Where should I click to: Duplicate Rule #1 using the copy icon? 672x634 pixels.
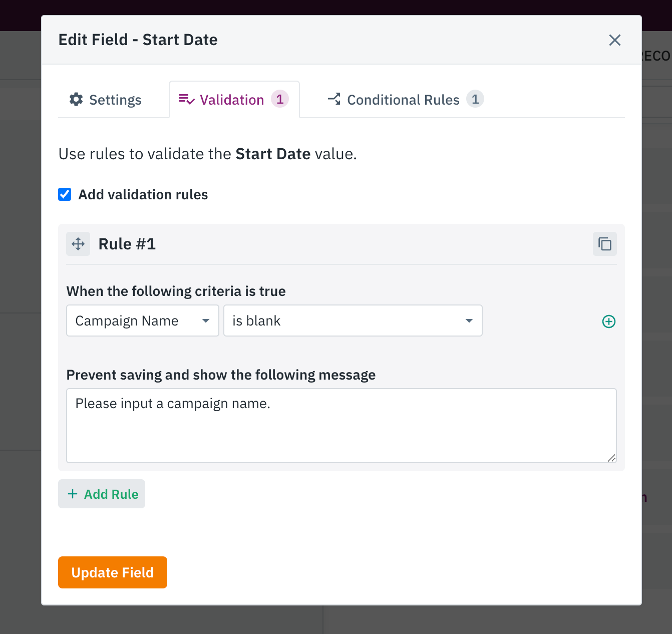pos(605,244)
